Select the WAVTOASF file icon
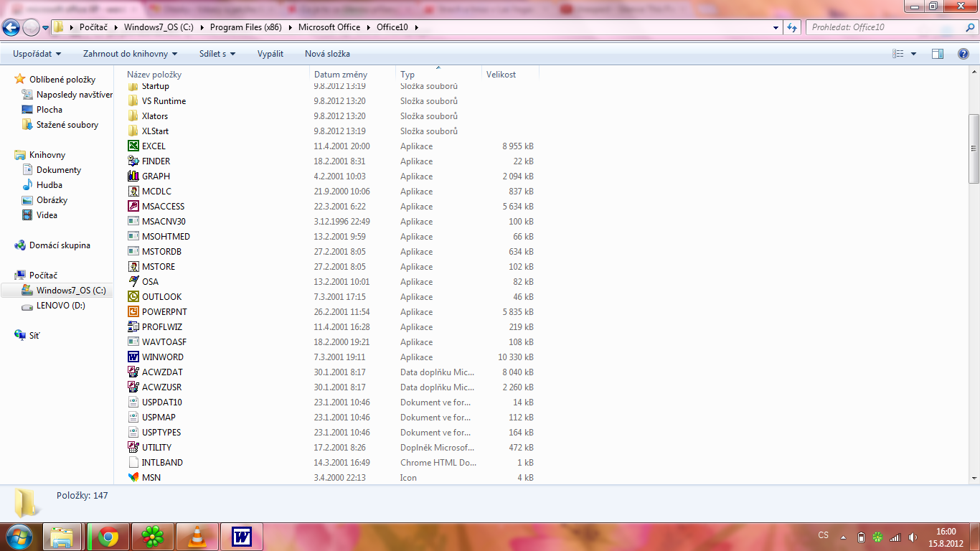 click(x=133, y=342)
